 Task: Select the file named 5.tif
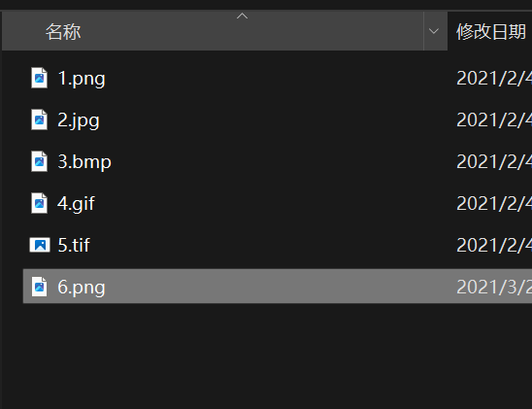tap(74, 245)
